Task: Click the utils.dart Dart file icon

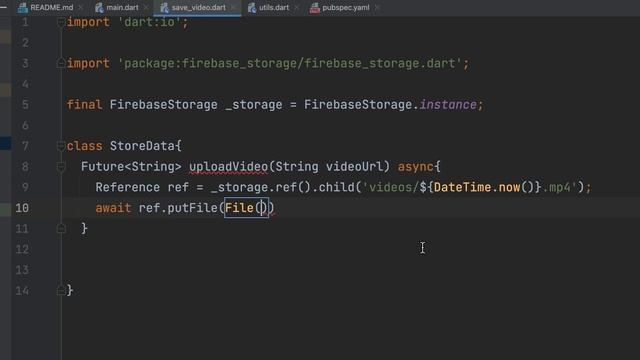Action: 252,7
